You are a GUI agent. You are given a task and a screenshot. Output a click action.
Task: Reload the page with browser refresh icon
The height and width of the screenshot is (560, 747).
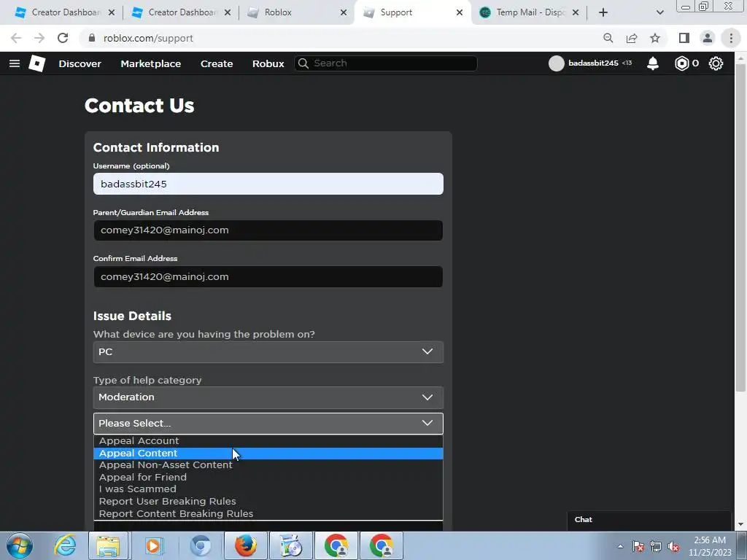(63, 38)
